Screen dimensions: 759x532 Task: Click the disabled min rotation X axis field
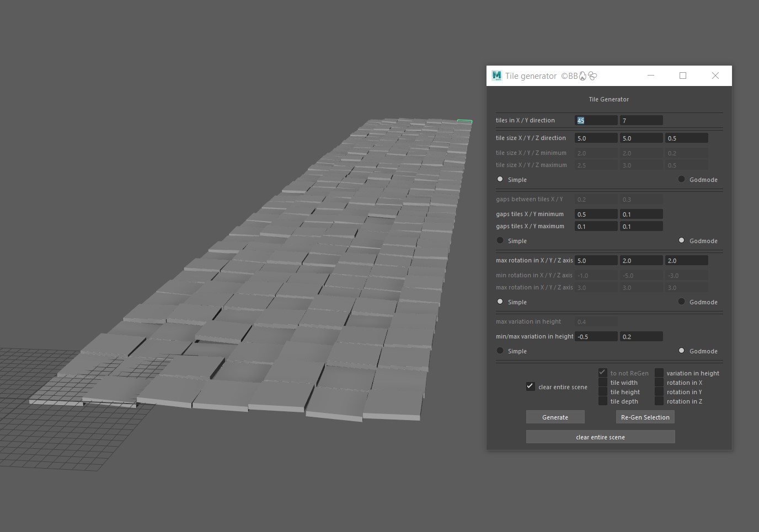pos(596,275)
